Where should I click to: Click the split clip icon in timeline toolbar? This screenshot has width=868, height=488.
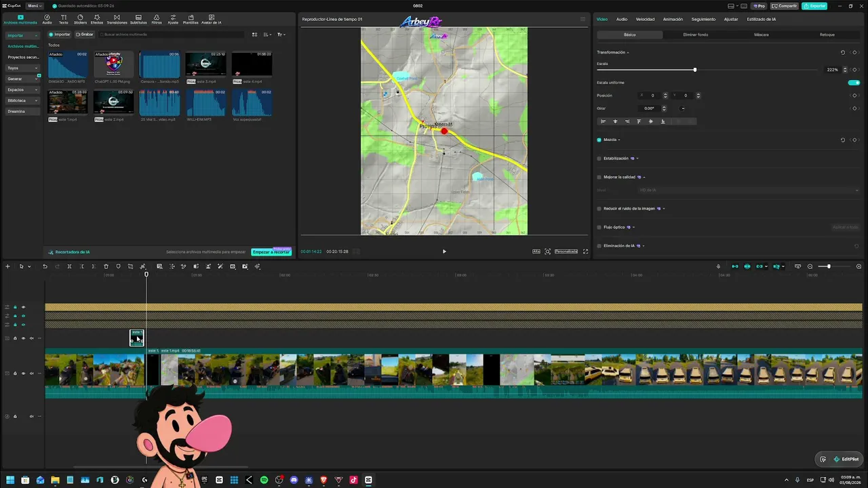click(69, 266)
